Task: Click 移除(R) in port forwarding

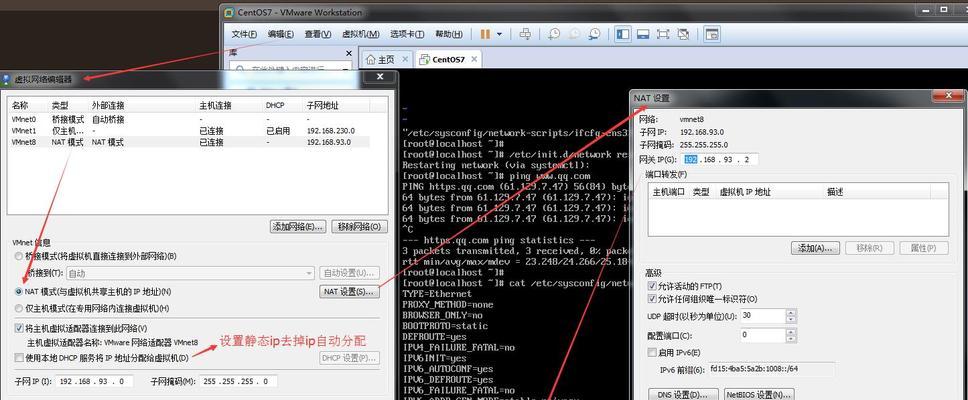Action: 869,248
